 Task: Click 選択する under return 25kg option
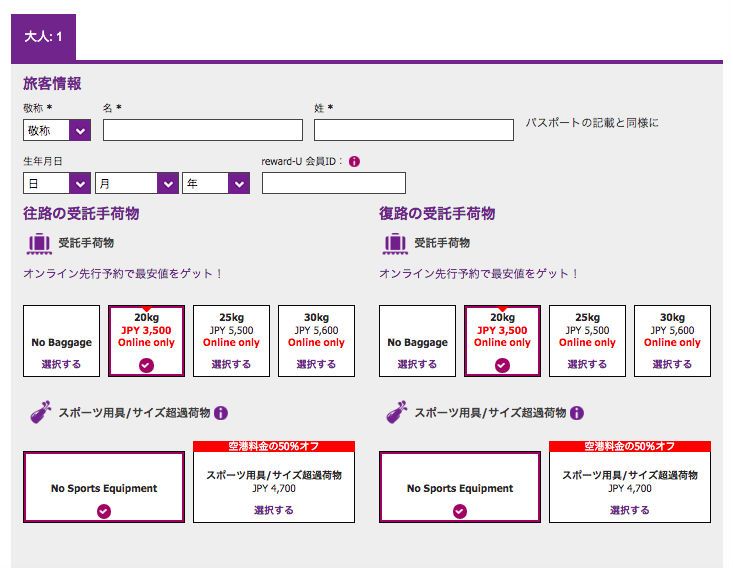tap(587, 364)
